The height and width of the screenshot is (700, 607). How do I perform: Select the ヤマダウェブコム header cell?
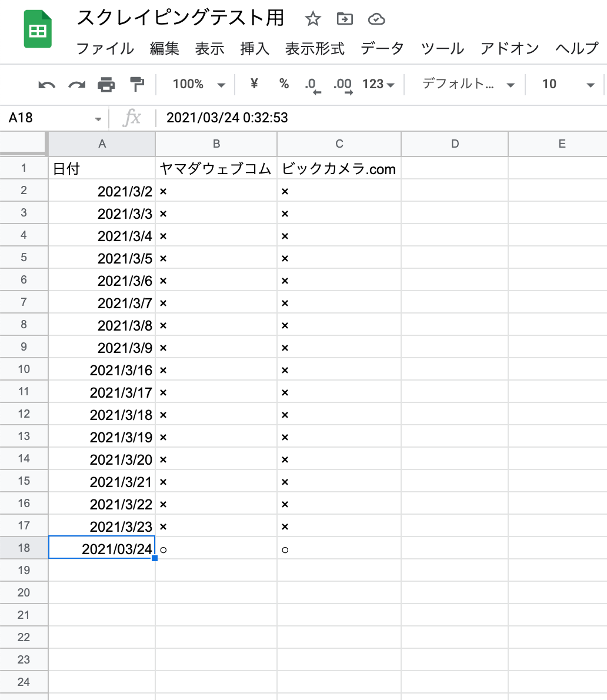click(216, 168)
